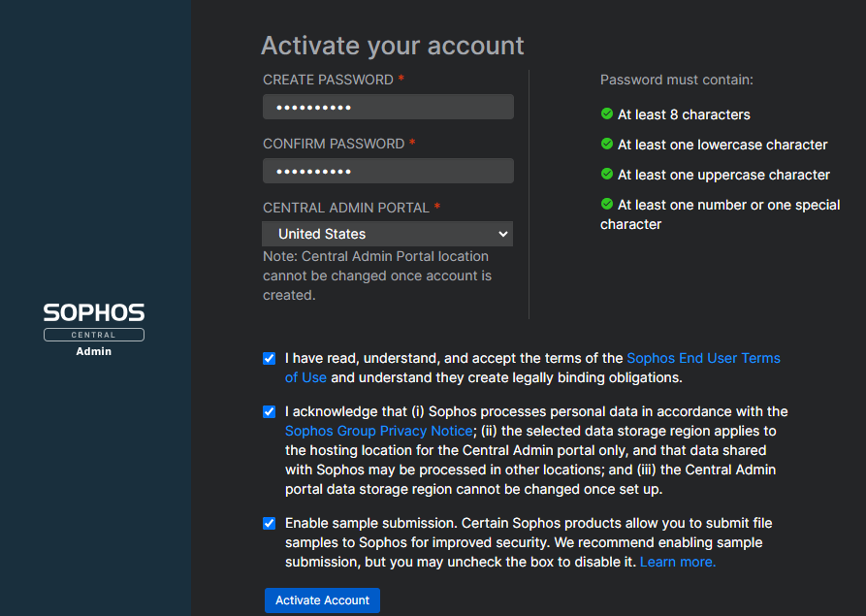Click the SOPHOS logo in the sidebar
866x616 pixels.
coord(93,312)
